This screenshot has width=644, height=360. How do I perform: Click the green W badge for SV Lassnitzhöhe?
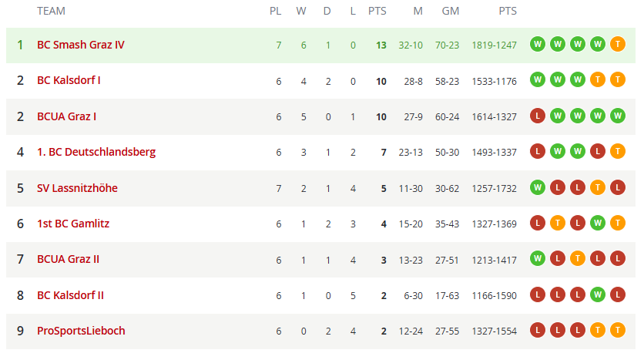pos(537,187)
